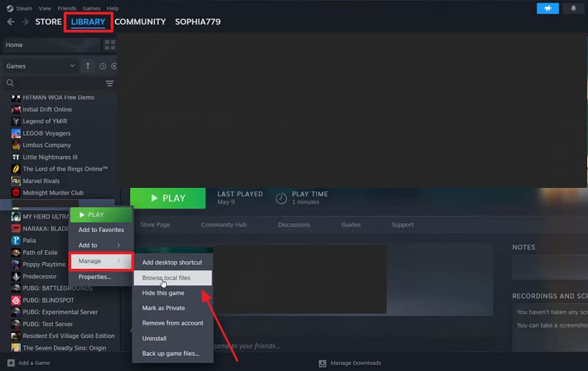Click the Lord of the Rings Online icon
The width and height of the screenshot is (588, 371).
(16, 169)
